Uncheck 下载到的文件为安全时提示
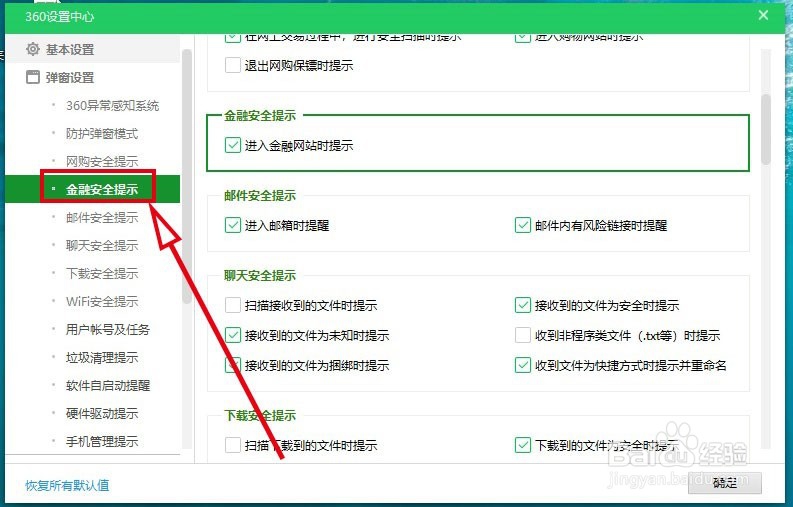The height and width of the screenshot is (507, 793). pyautogui.click(x=522, y=445)
